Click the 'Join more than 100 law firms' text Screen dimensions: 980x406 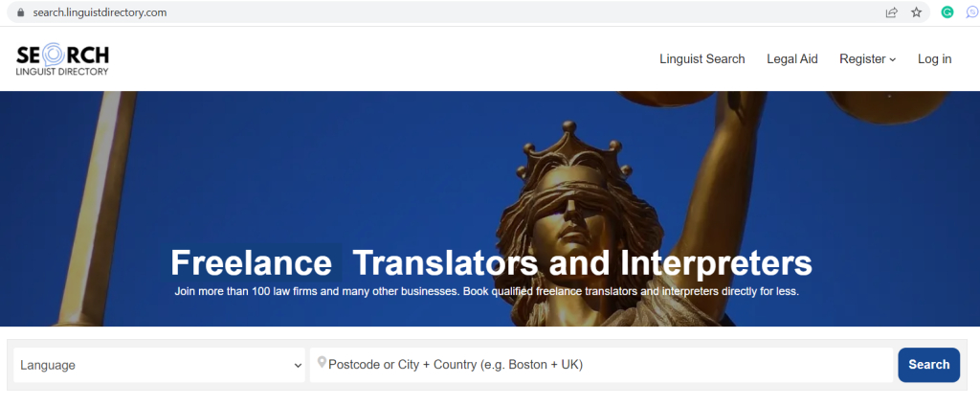pos(486,291)
